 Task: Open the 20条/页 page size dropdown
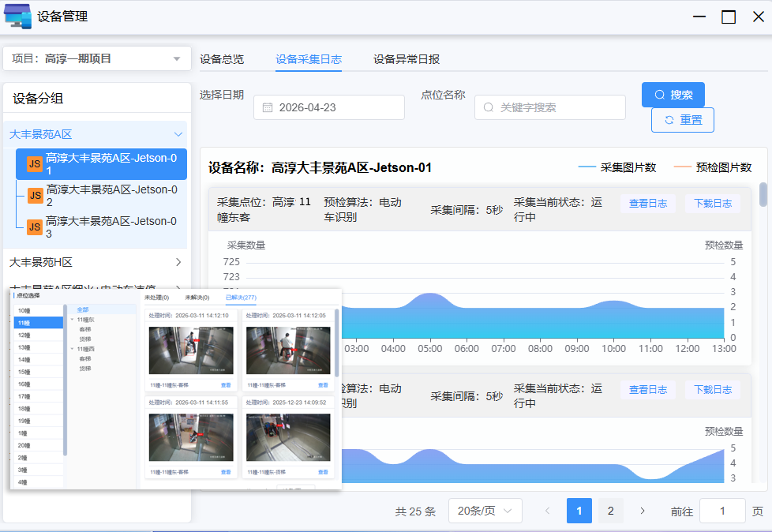pyautogui.click(x=485, y=511)
